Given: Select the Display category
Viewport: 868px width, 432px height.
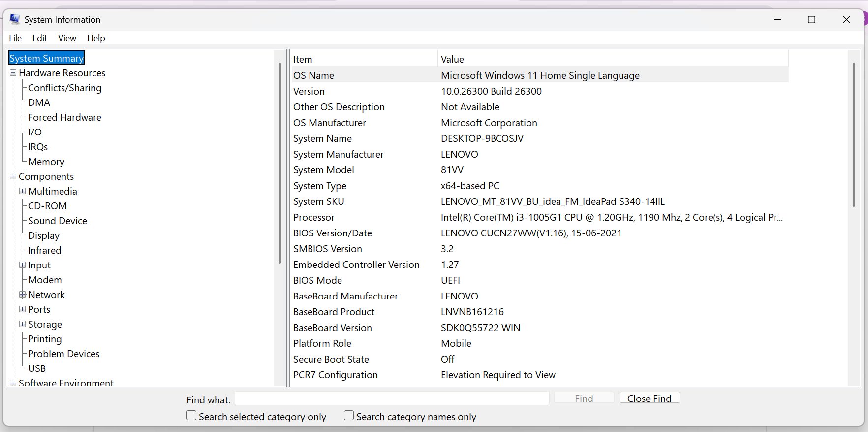Looking at the screenshot, I should [x=44, y=235].
